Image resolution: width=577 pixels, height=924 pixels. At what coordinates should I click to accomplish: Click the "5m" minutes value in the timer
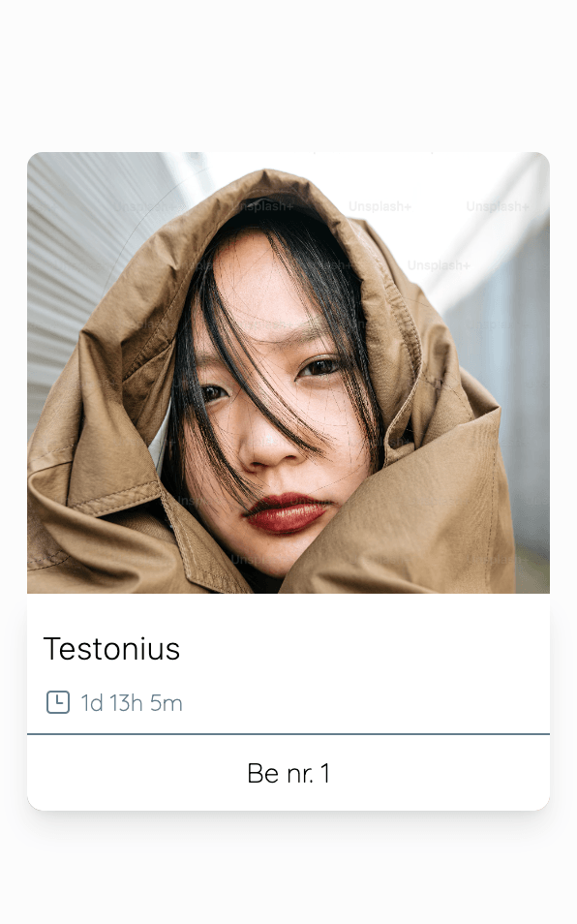167,703
